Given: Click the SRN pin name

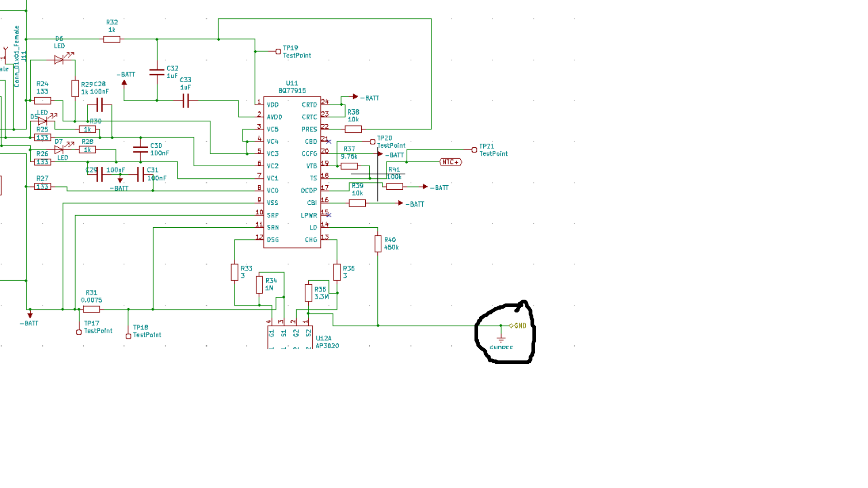Looking at the screenshot, I should coord(273,228).
